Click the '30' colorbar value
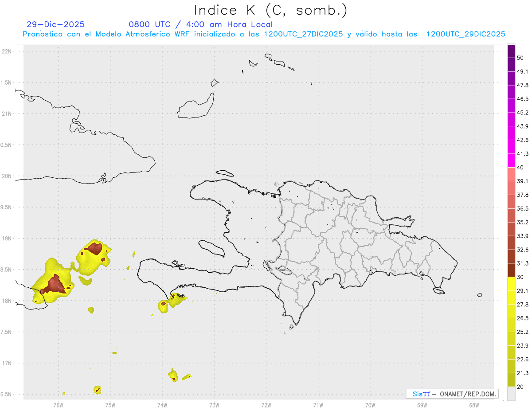 [520, 277]
